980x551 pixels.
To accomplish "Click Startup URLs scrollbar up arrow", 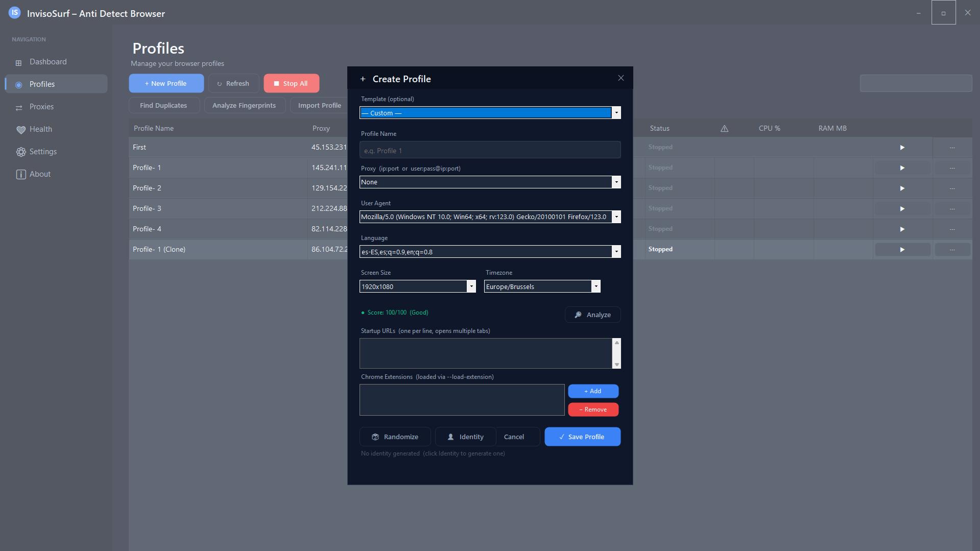I will coord(616,342).
